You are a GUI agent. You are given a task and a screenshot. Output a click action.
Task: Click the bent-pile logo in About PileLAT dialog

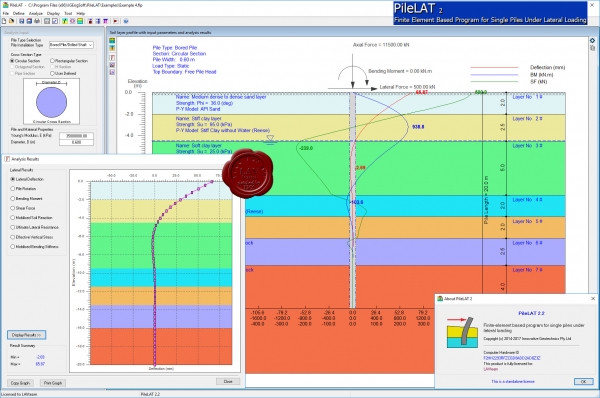coord(462,332)
